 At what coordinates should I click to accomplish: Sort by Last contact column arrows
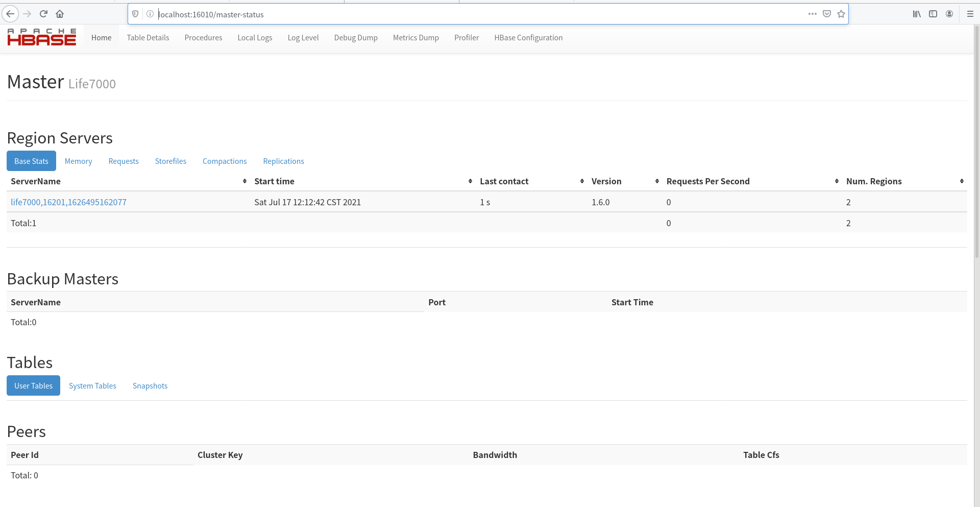(582, 181)
